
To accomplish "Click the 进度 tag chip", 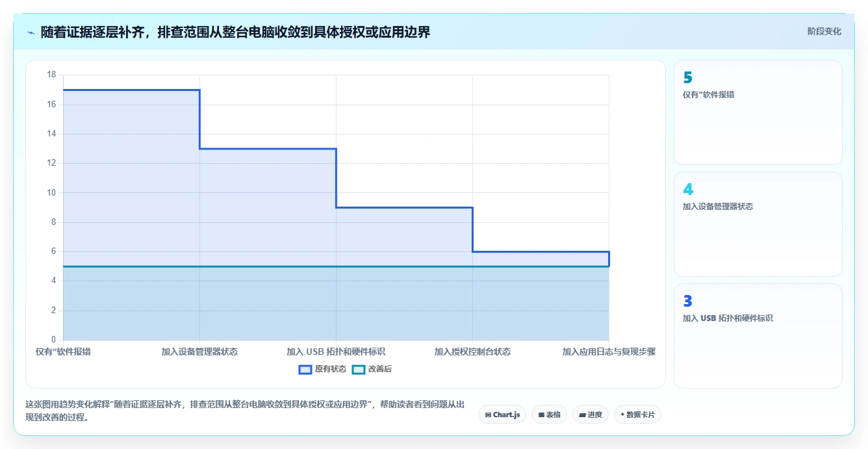I will tap(590, 415).
